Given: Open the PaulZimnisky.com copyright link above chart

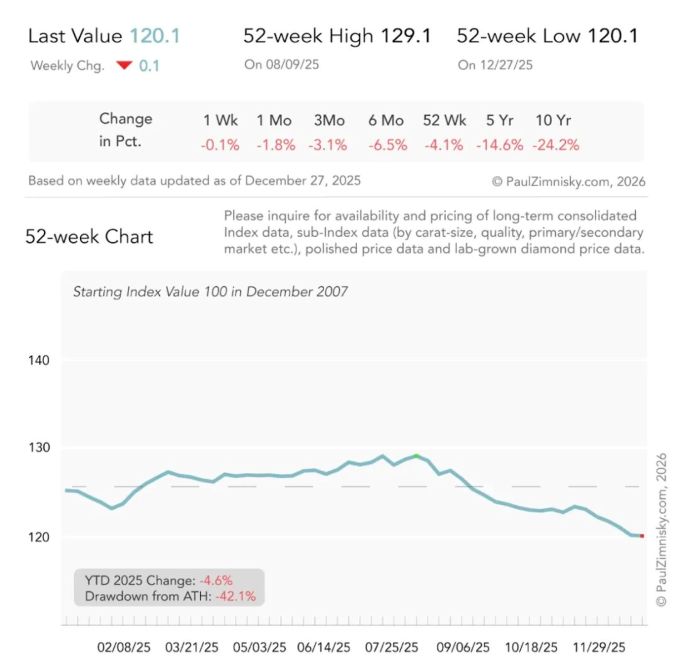Looking at the screenshot, I should [568, 182].
